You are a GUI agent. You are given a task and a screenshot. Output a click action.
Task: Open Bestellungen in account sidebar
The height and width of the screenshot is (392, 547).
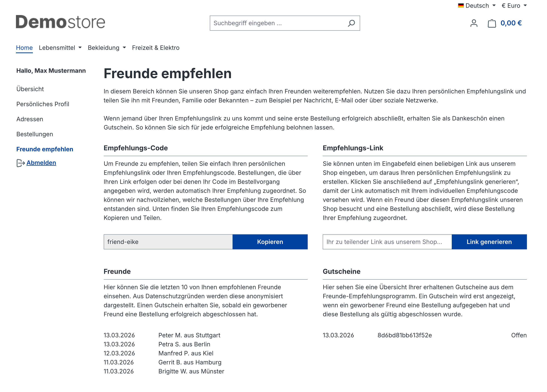(x=35, y=134)
